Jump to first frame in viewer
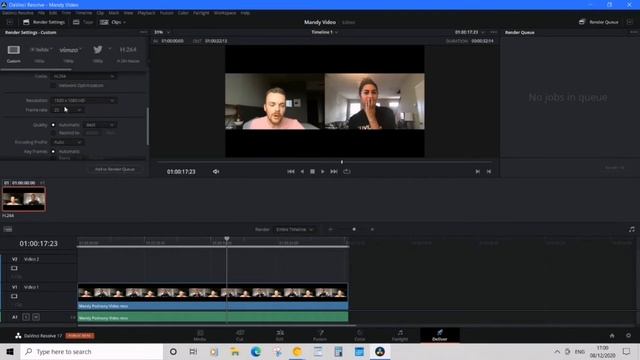This screenshot has height=360, width=640. pos(291,172)
